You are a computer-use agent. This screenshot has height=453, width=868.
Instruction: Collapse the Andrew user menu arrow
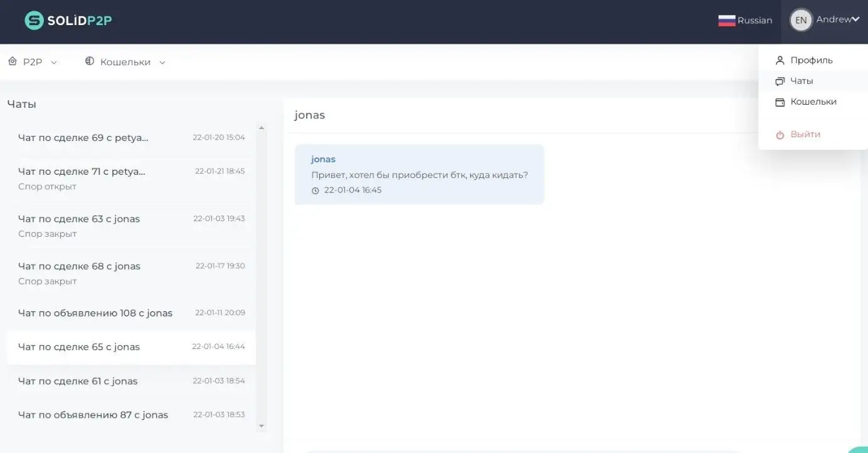(x=855, y=19)
